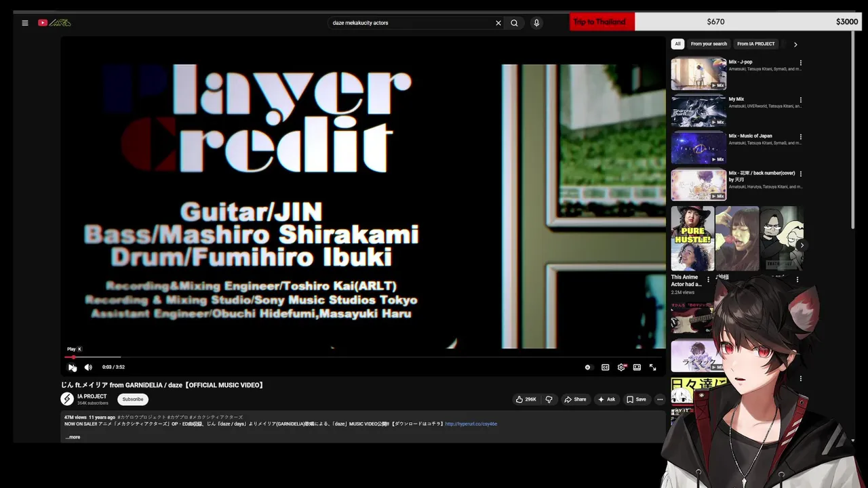Open 'My Mix' thumbnail
The image size is (868, 488).
(x=698, y=111)
